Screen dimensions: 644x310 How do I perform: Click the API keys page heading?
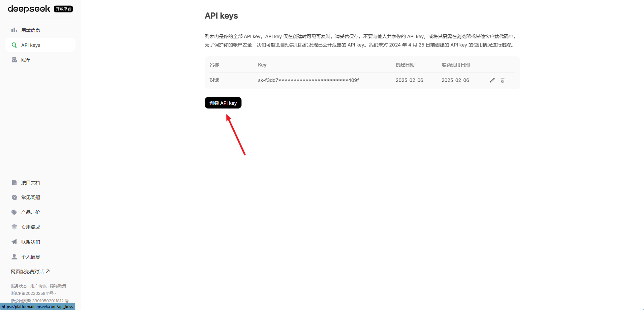221,16
